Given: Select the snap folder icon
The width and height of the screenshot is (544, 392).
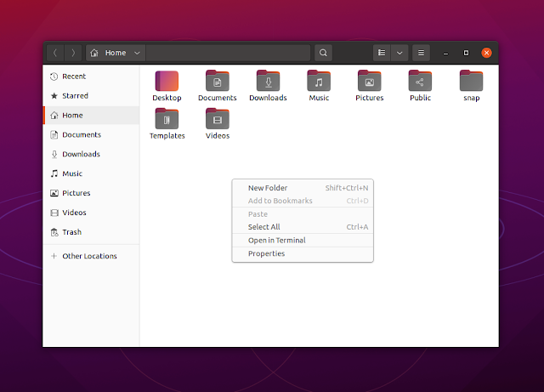Looking at the screenshot, I should coord(471,81).
